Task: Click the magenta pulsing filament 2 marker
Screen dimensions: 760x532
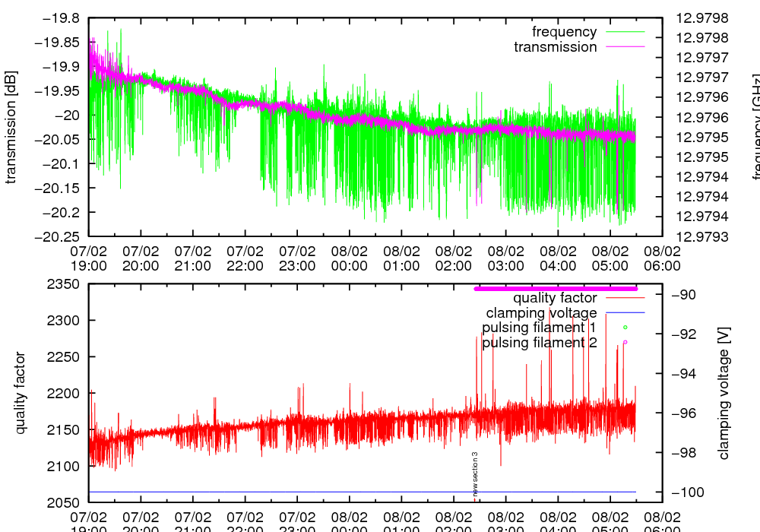Action: [x=625, y=343]
